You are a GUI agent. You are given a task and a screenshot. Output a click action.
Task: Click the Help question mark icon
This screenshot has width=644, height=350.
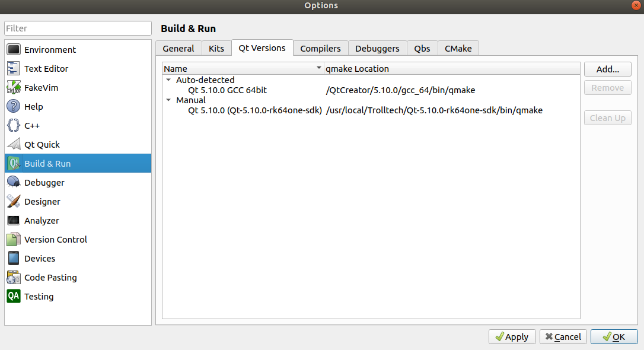tap(14, 106)
